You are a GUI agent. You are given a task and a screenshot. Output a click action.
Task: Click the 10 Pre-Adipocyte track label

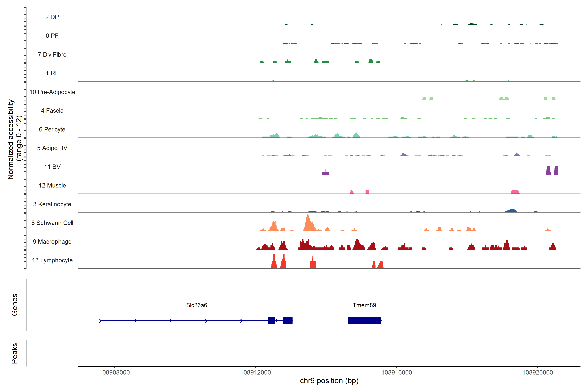pyautogui.click(x=52, y=92)
